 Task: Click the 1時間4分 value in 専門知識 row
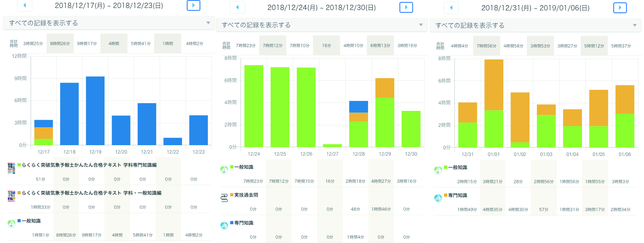(x=356, y=237)
